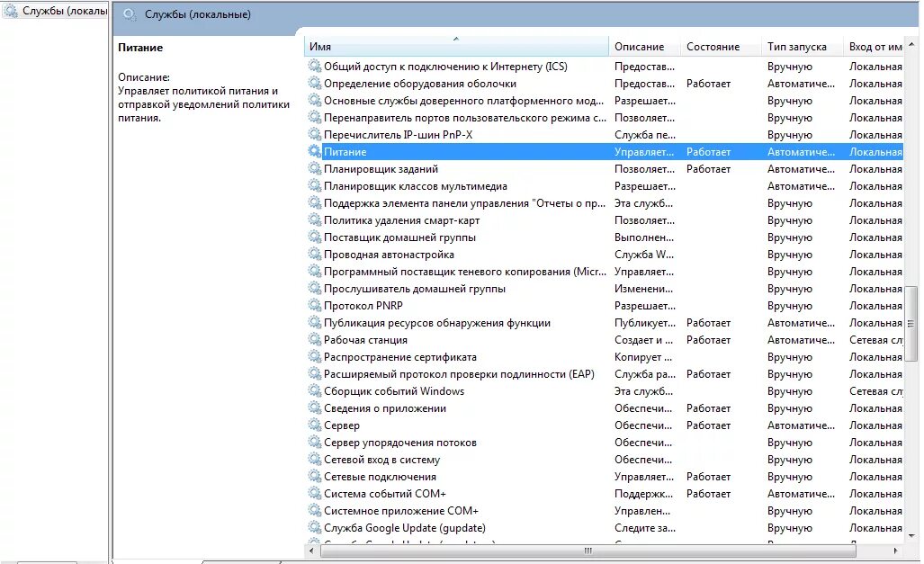Click the icon of Распространение сертификата
This screenshot has height=564, width=924.
(x=315, y=356)
